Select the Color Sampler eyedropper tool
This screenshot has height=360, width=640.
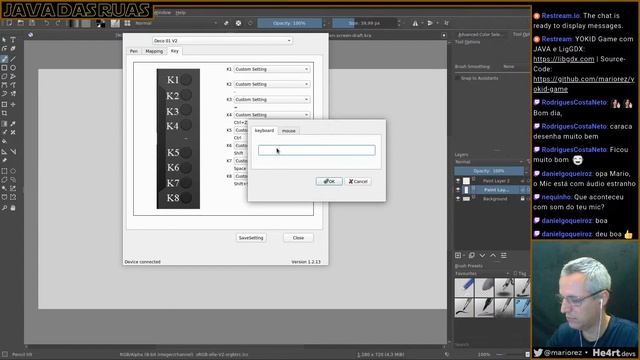tap(13, 124)
